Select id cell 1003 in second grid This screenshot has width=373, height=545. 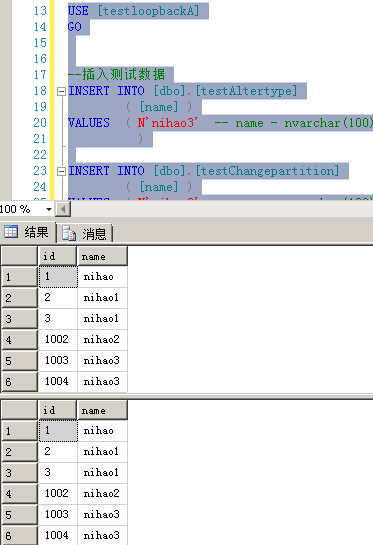(x=58, y=514)
